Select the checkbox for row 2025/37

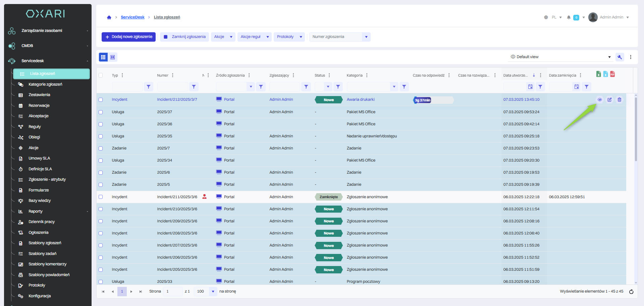click(x=101, y=112)
